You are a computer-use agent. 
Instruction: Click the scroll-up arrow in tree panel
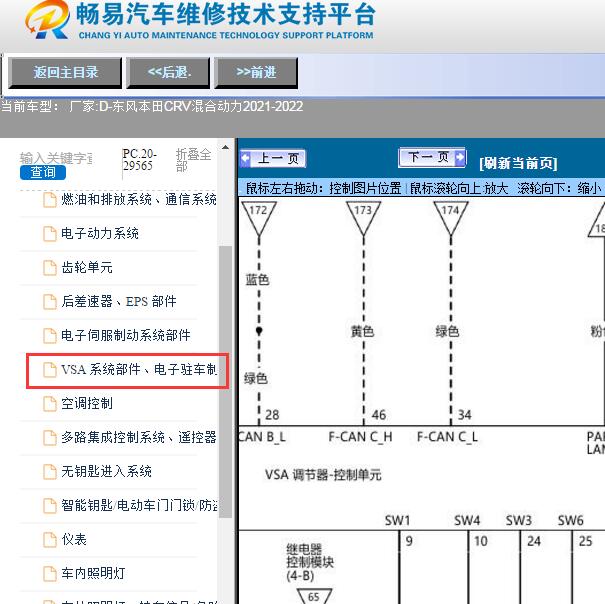click(x=225, y=147)
